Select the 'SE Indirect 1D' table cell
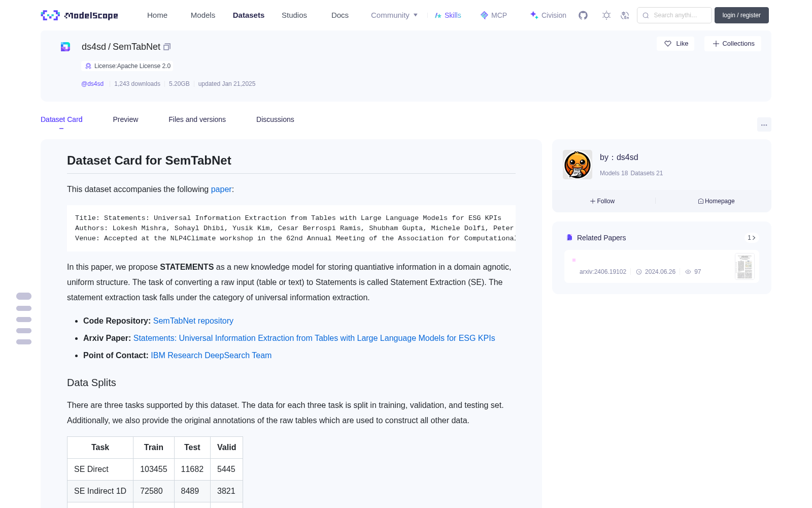812x508 pixels. 100,491
